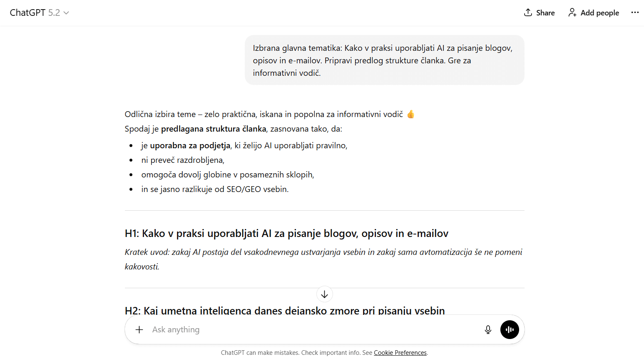Screen dimensions: 644x359
Task: Click the Add people button
Action: (x=594, y=12)
